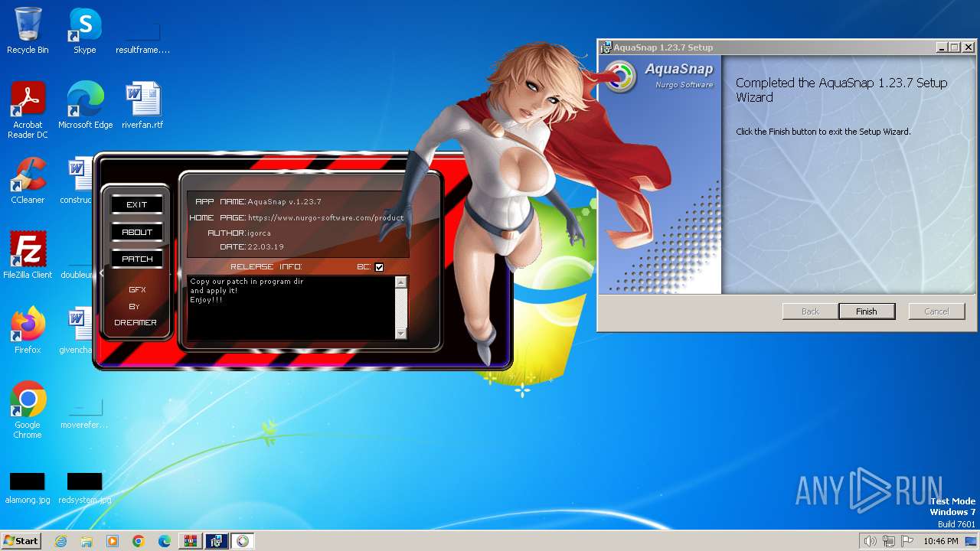Screen dimensions: 980x551
Task: Select the CCleaner desktop shortcut
Action: 28,181
